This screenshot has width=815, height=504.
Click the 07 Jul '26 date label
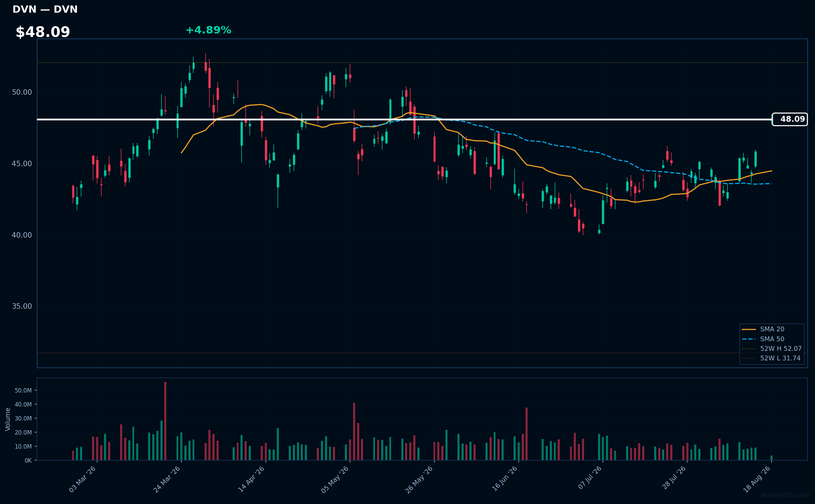pyautogui.click(x=590, y=478)
